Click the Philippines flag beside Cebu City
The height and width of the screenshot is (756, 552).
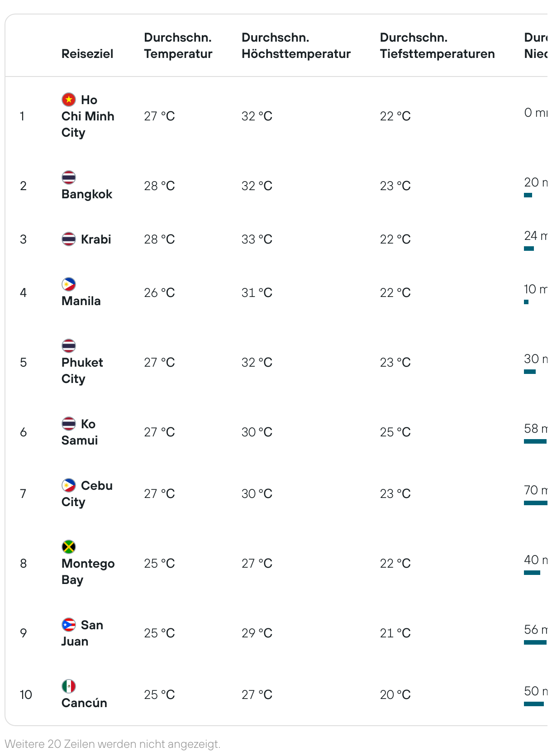coord(69,485)
